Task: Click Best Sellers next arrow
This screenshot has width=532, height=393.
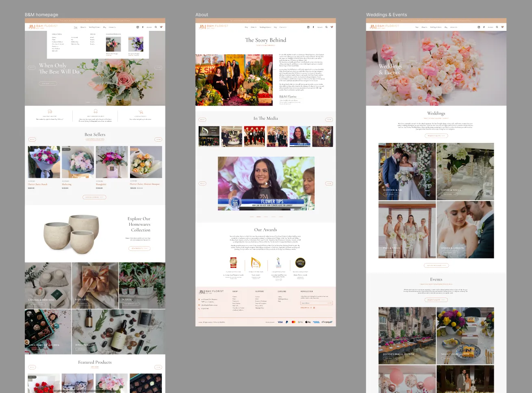Action: click(x=158, y=139)
